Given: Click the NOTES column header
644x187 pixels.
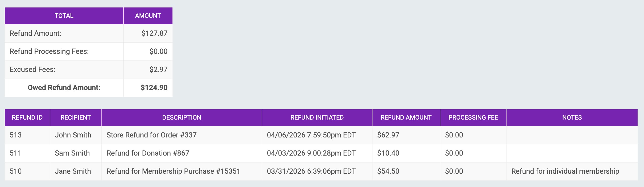Looking at the screenshot, I should coord(572,117).
